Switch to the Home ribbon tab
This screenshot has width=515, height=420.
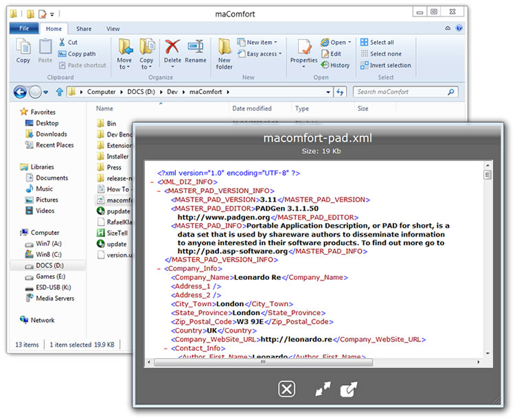tap(54, 29)
